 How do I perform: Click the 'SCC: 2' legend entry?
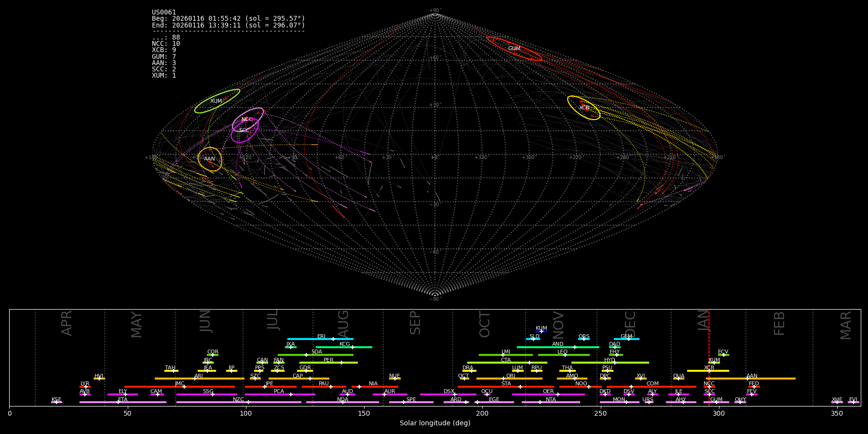tap(164, 69)
